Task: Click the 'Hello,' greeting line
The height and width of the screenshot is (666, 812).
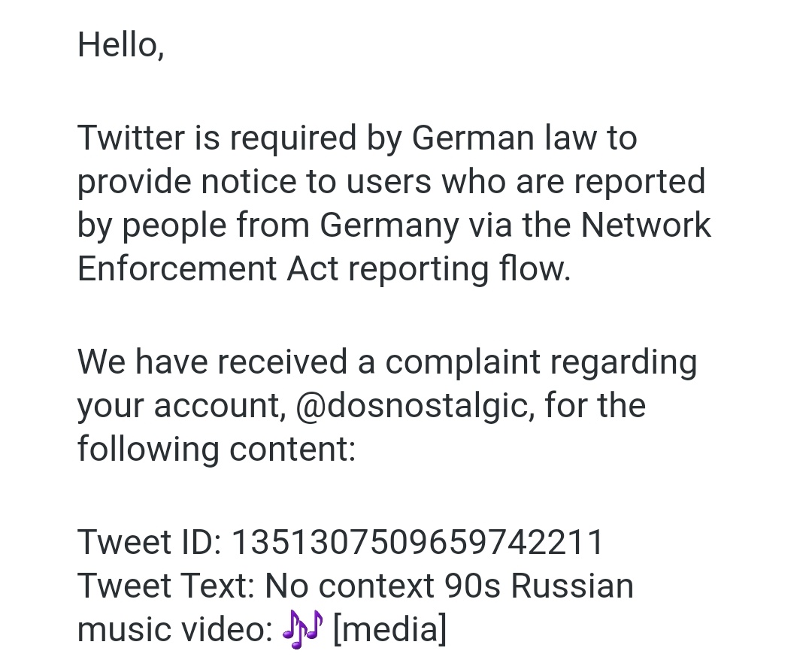Action: tap(121, 44)
